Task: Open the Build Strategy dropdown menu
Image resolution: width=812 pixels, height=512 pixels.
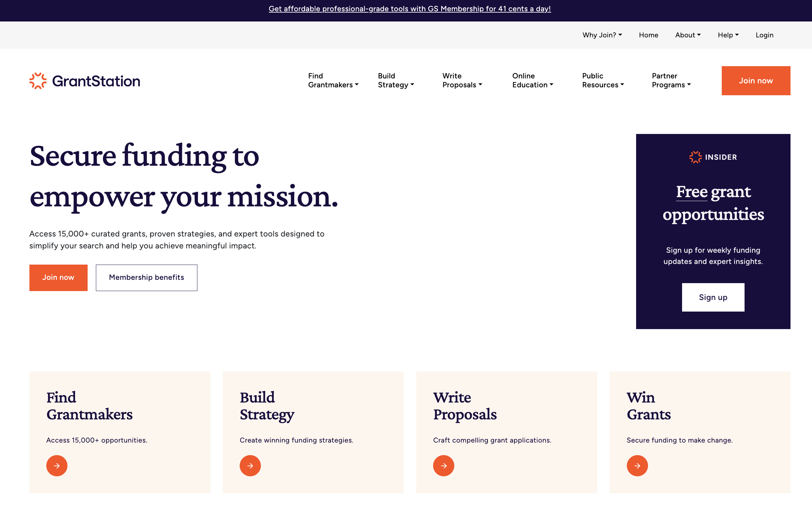Action: coord(395,81)
